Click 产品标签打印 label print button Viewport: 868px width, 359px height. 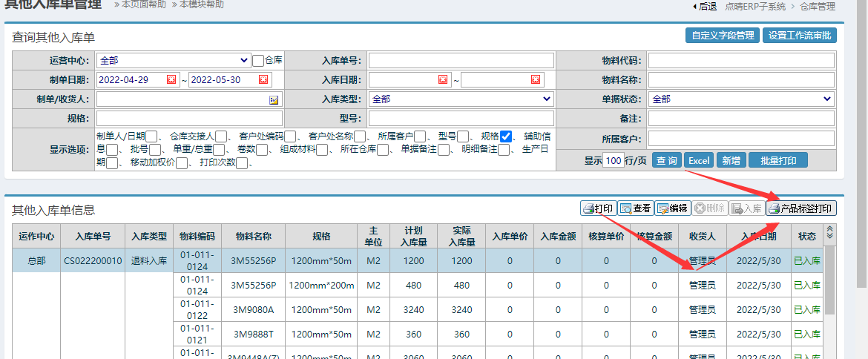click(801, 208)
